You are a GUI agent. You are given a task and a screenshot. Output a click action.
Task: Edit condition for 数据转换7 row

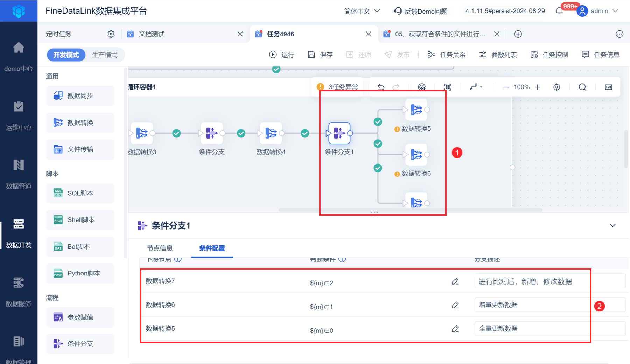point(455,281)
